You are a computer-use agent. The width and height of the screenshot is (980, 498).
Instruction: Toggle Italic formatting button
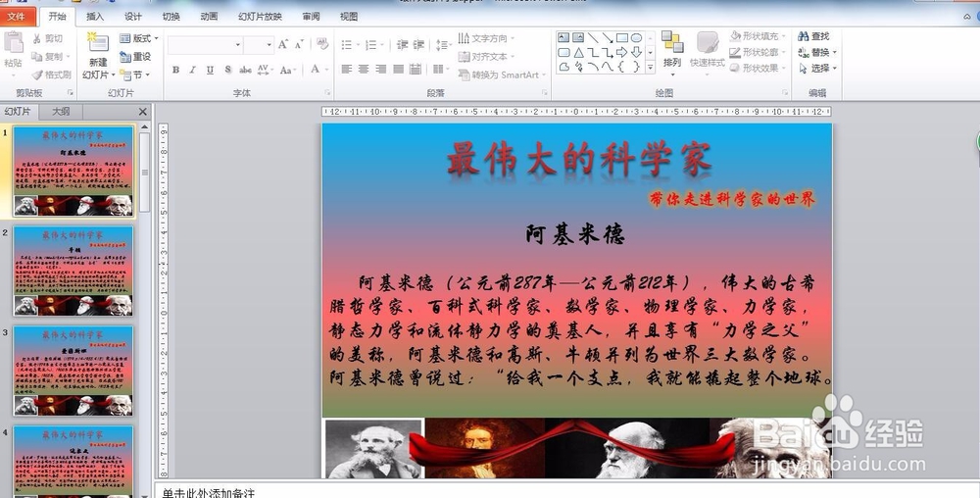tap(192, 70)
